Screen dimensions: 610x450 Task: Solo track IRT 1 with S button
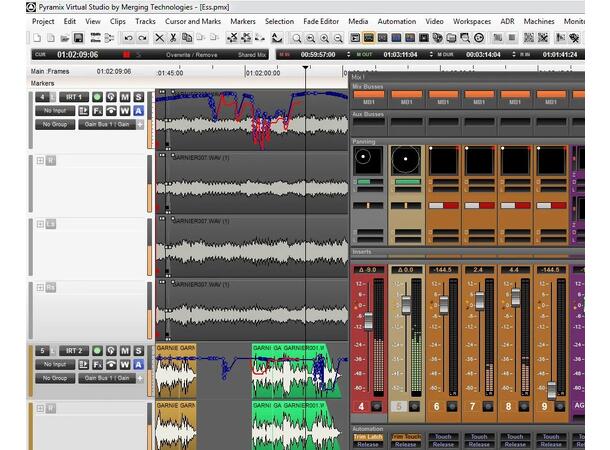pos(138,97)
